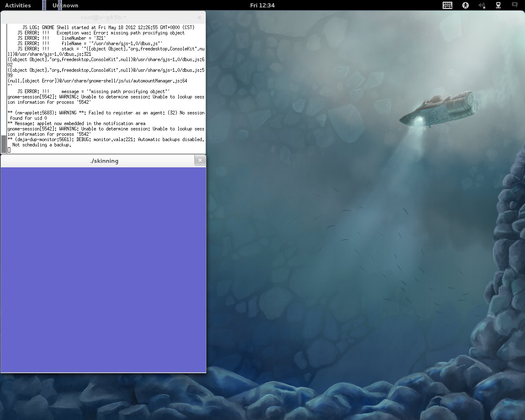Viewport: 525px width, 420px height.
Task: Click the nm-applet WARNING line in terminal
Action: click(106, 113)
